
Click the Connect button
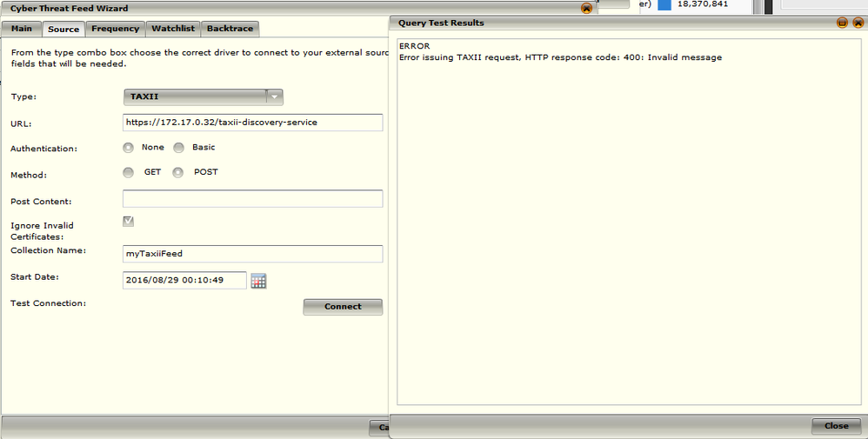click(343, 307)
